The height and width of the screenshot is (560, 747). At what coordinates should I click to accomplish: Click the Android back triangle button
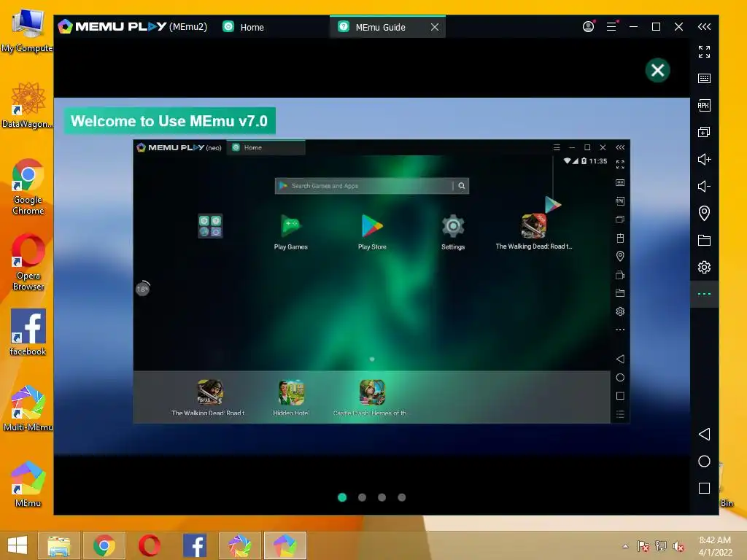(704, 434)
